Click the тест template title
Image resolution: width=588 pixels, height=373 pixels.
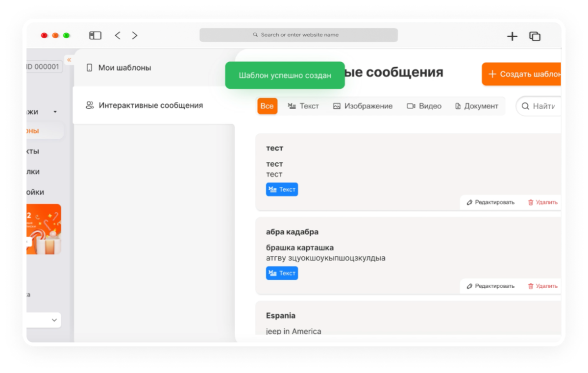point(274,148)
